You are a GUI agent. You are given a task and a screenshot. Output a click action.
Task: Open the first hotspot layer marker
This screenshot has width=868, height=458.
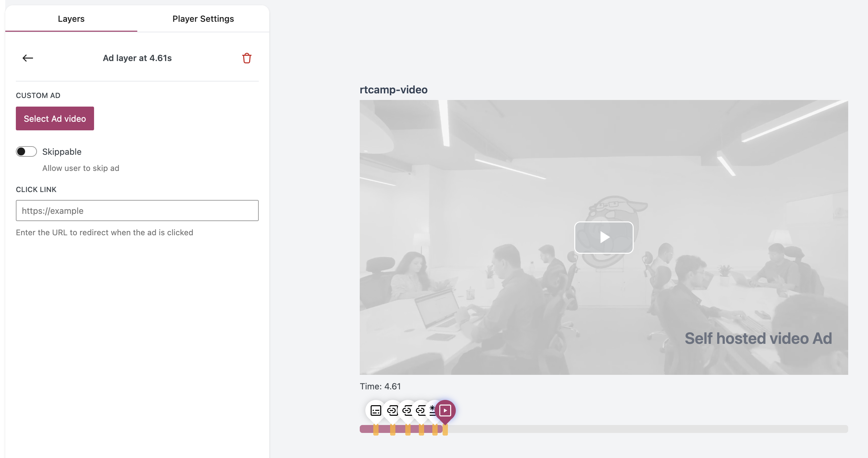(x=392, y=410)
